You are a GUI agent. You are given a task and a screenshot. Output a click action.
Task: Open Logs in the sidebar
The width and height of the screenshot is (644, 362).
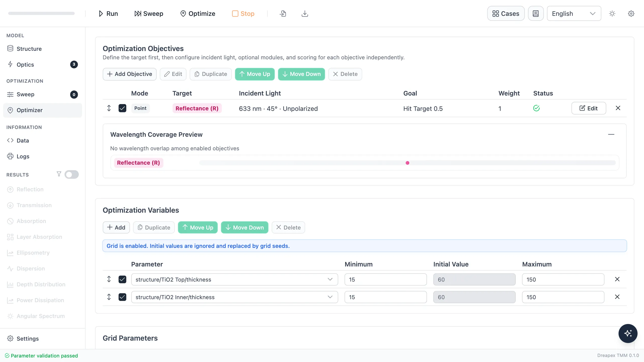point(43,156)
